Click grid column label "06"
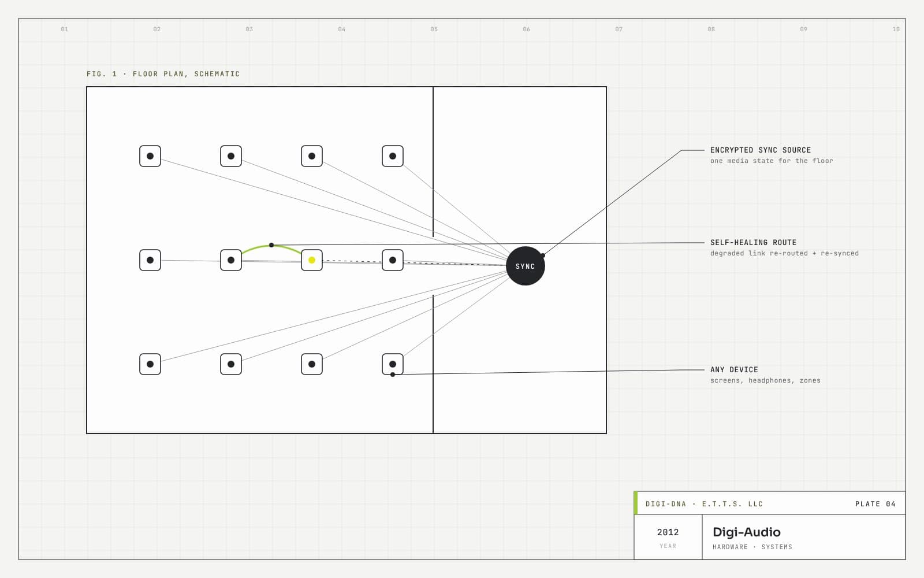The height and width of the screenshot is (578, 924). 526,29
